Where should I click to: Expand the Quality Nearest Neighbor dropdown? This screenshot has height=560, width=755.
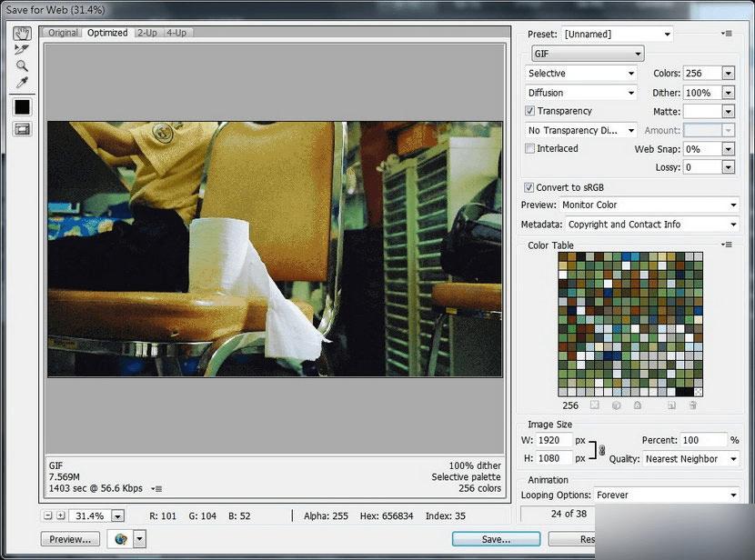coord(690,458)
